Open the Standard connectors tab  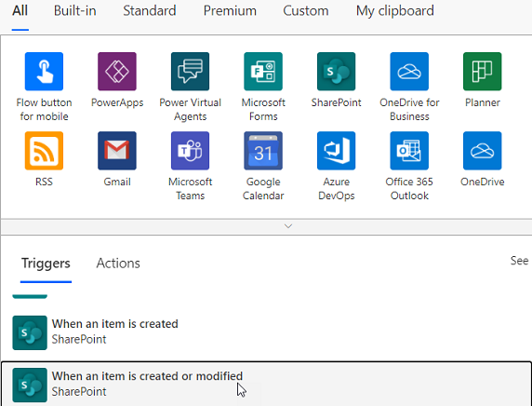150,11
